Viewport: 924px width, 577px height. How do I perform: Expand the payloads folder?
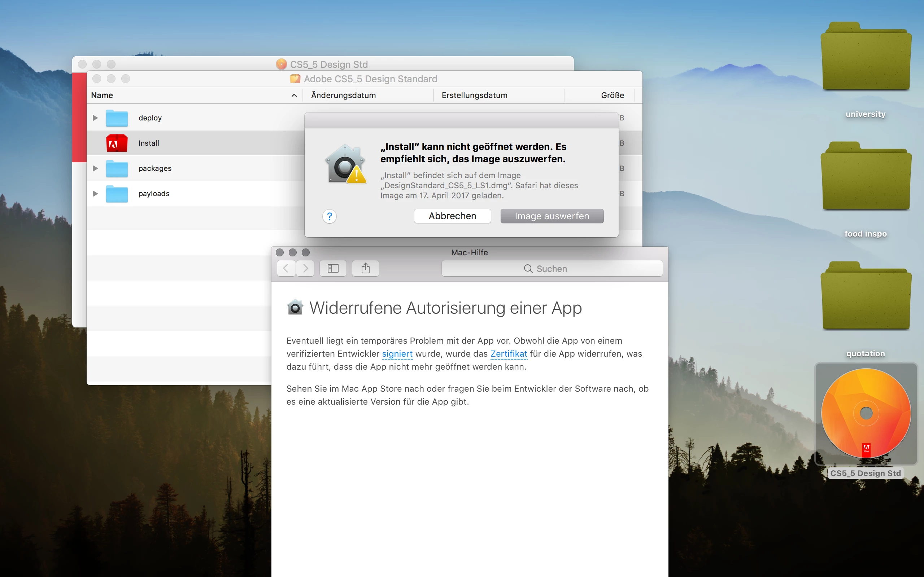coord(95,194)
